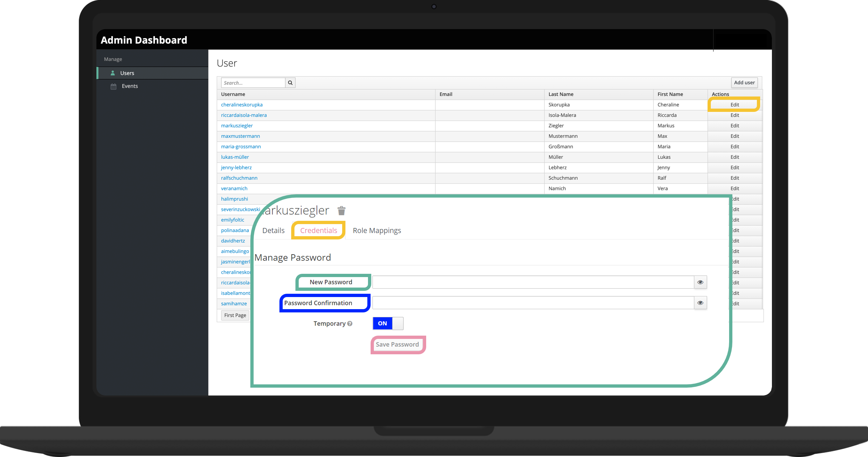Go to First Page of users
Image resolution: width=868 pixels, height=457 pixels.
(x=235, y=315)
